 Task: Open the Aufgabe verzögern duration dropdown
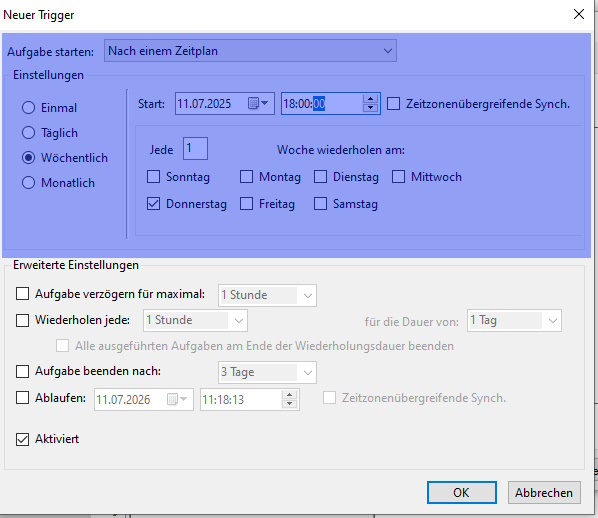pos(267,295)
